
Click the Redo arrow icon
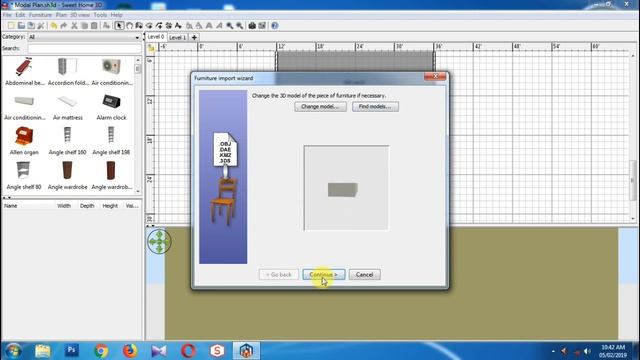coord(64,26)
